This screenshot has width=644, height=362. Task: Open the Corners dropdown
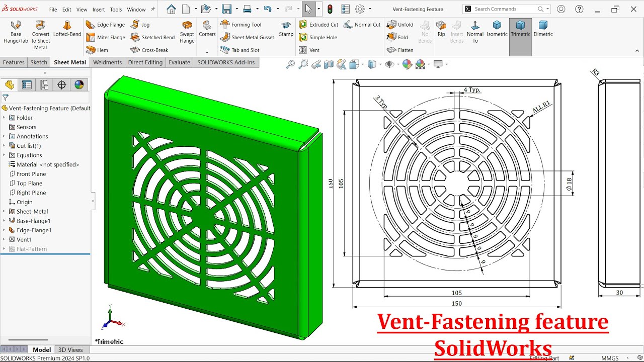tap(207, 52)
